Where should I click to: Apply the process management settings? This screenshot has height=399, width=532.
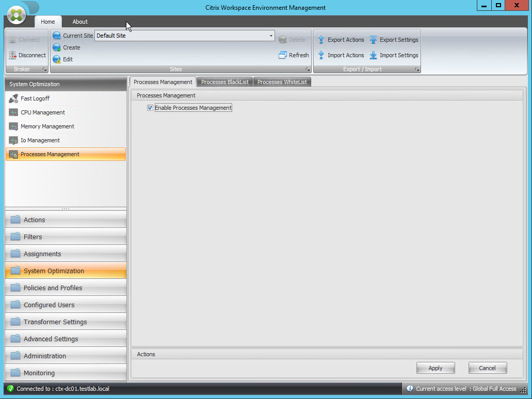coord(436,368)
